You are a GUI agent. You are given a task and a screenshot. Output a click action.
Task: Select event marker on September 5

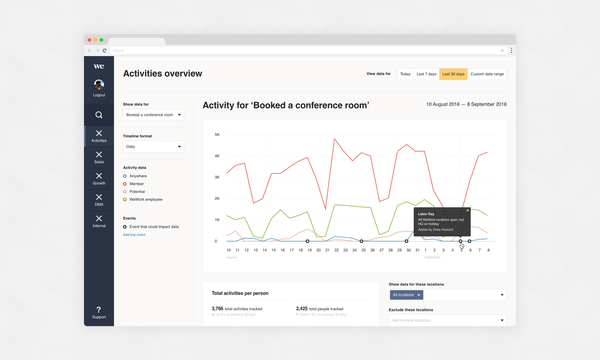pos(460,241)
